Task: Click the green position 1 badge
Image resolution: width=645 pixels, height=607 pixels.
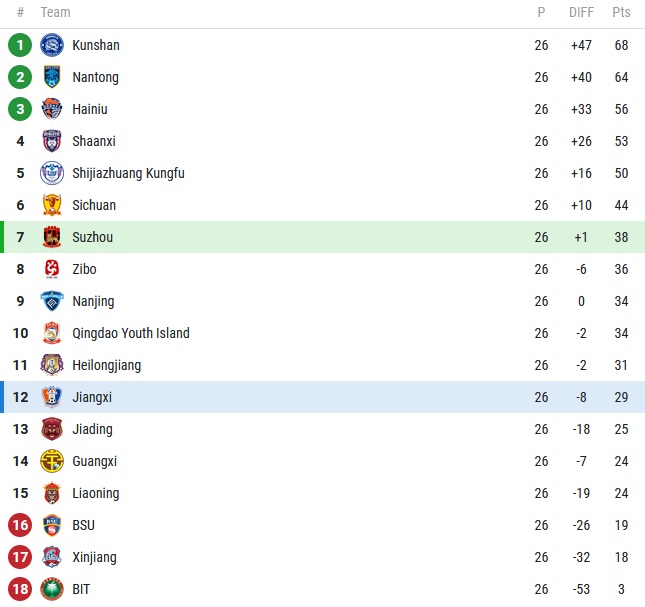Action: pos(20,45)
